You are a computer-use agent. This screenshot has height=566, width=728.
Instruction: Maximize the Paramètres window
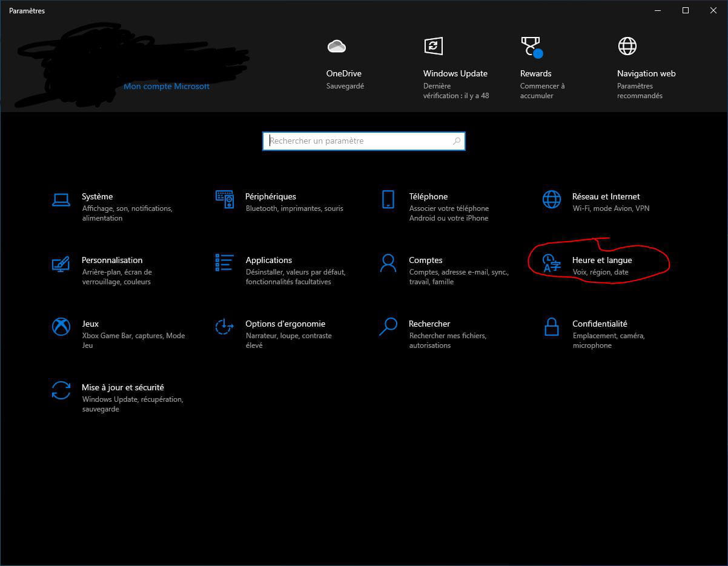tap(686, 10)
